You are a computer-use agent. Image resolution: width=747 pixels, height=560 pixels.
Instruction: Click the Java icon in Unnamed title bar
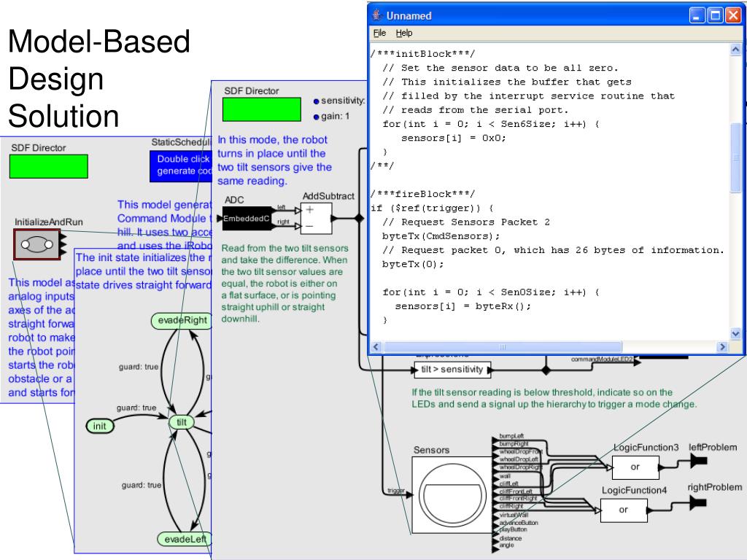pyautogui.click(x=377, y=15)
